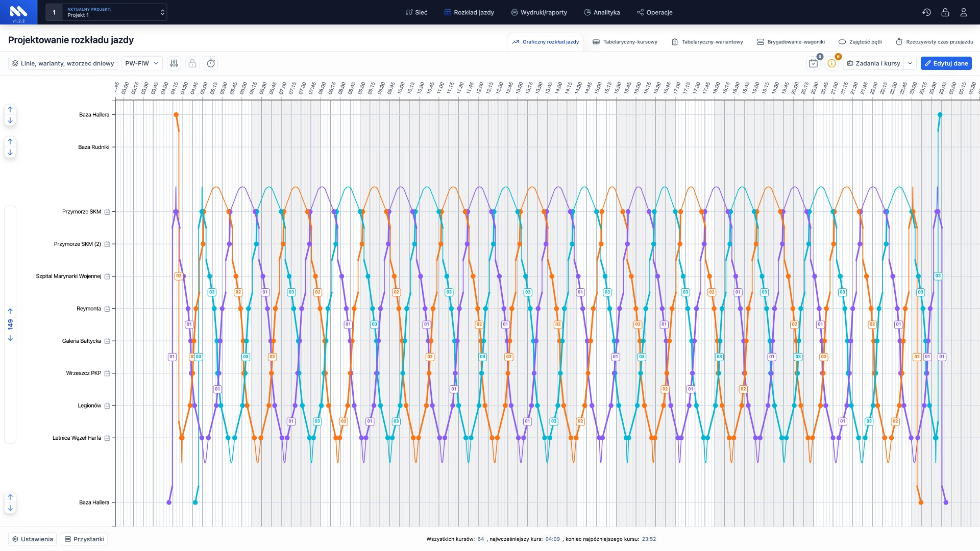This screenshot has height=551, width=980.
Task: Click the stopwatch icon in toolbar
Action: 211,63
